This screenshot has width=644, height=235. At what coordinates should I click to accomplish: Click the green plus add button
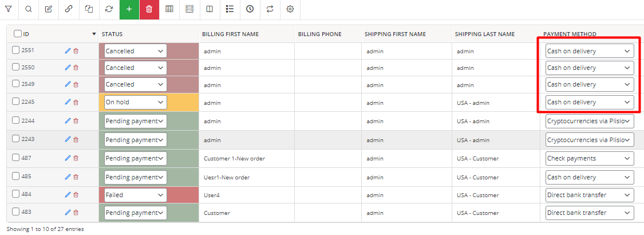tap(129, 9)
